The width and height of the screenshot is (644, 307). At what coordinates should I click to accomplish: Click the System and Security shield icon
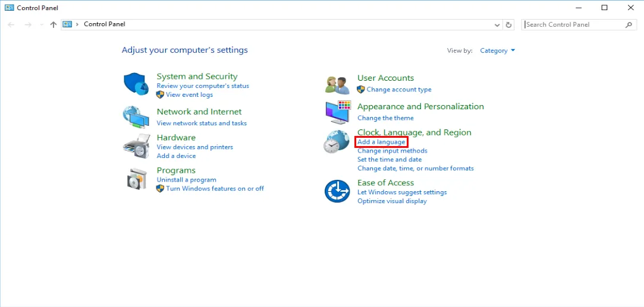point(136,84)
